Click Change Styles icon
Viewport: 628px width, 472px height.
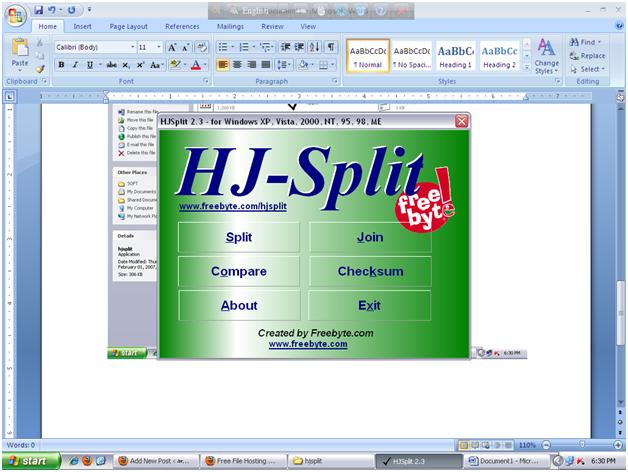click(x=546, y=56)
